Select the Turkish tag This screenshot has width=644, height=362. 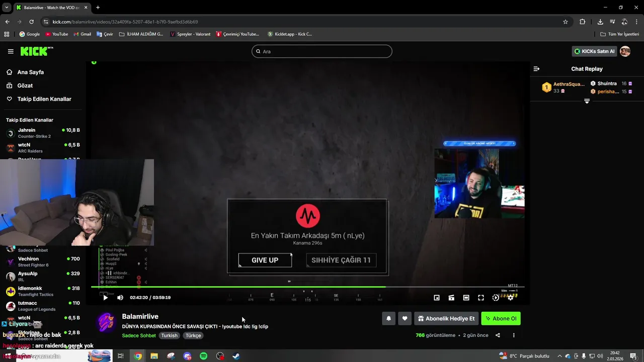[x=170, y=335]
